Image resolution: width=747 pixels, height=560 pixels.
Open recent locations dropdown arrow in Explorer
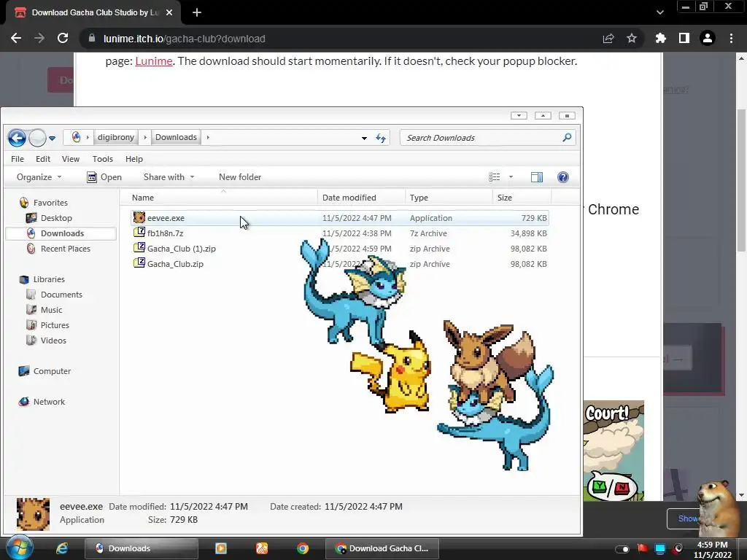[52, 139]
